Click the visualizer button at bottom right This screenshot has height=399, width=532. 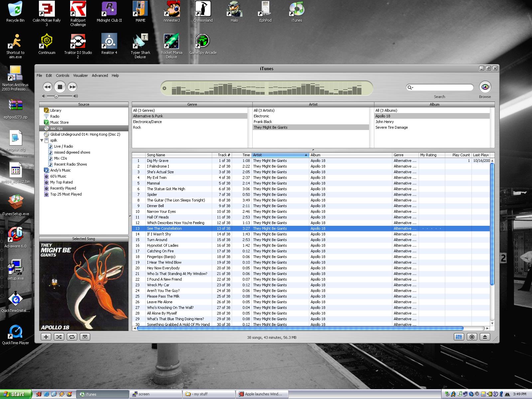click(472, 337)
